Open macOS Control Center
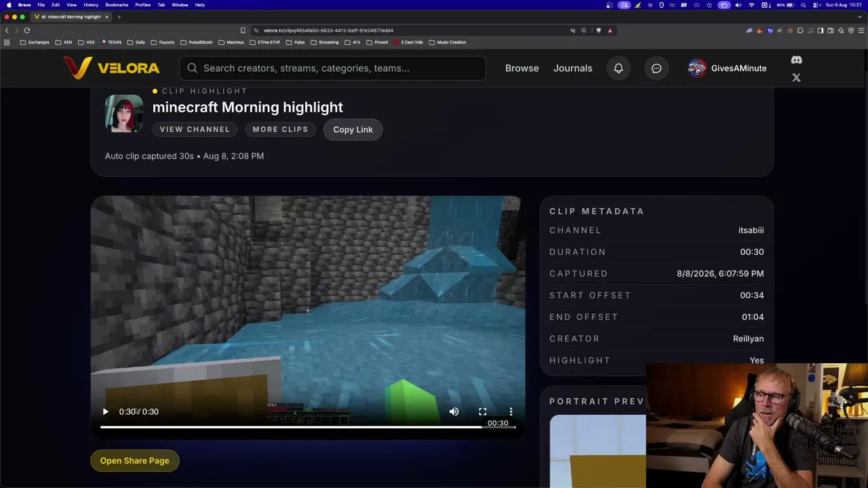The height and width of the screenshot is (488, 868). pos(816,5)
